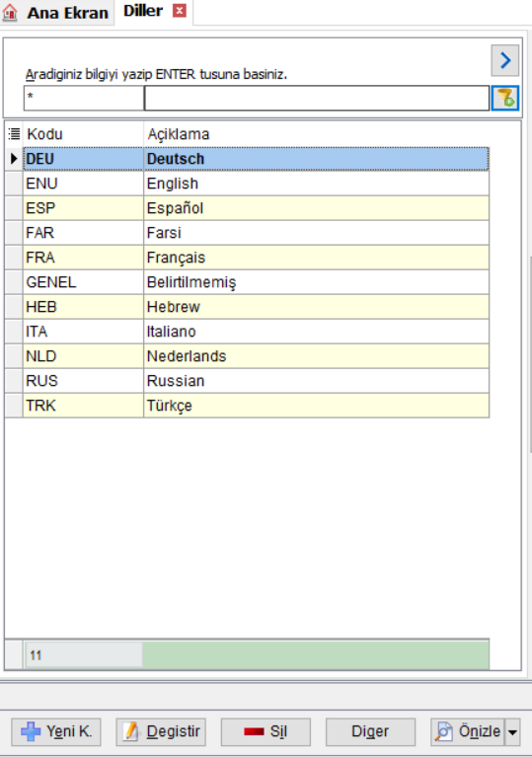Click the row indicator arrow for DEU
Screen dimensions: 532x757
point(14,159)
